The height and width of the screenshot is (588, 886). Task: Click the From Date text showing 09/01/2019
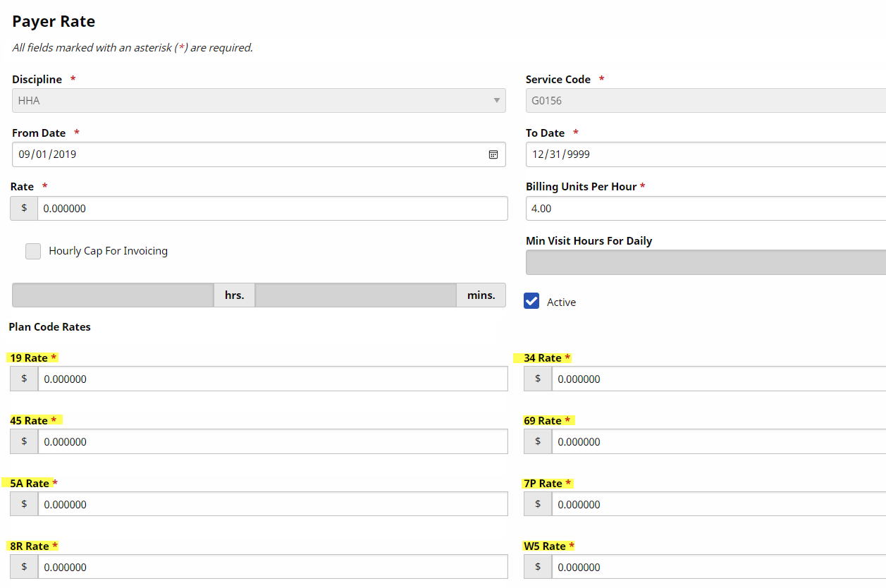48,154
